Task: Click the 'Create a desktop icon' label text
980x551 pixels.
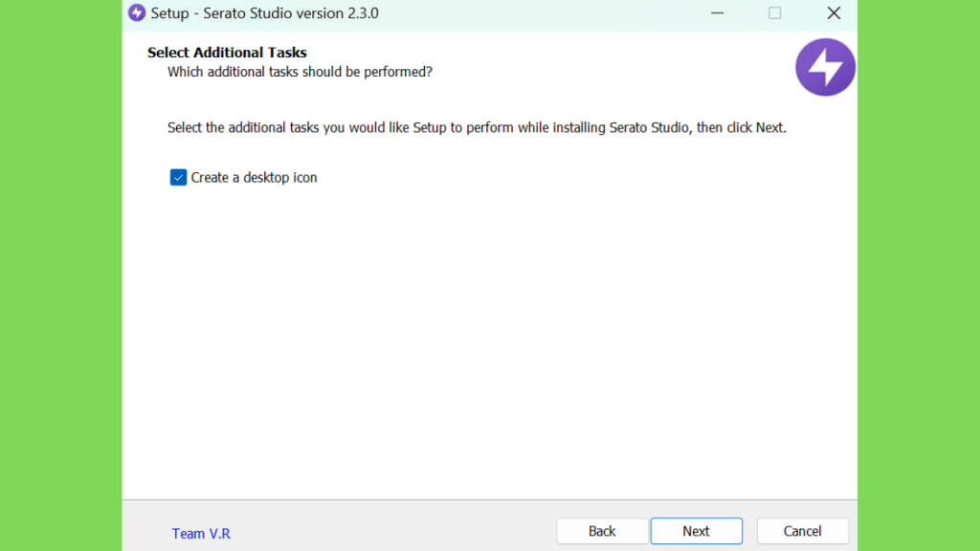Action: (x=254, y=177)
